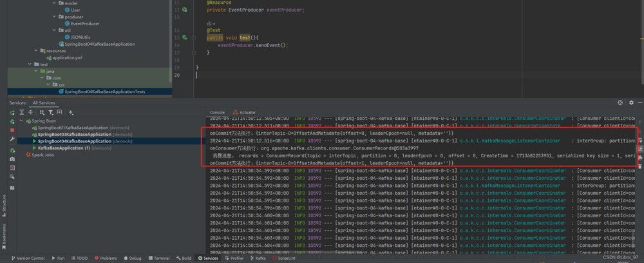This screenshot has height=263, width=644.
Task: Collapse the producer folder
Action: click(x=54, y=17)
